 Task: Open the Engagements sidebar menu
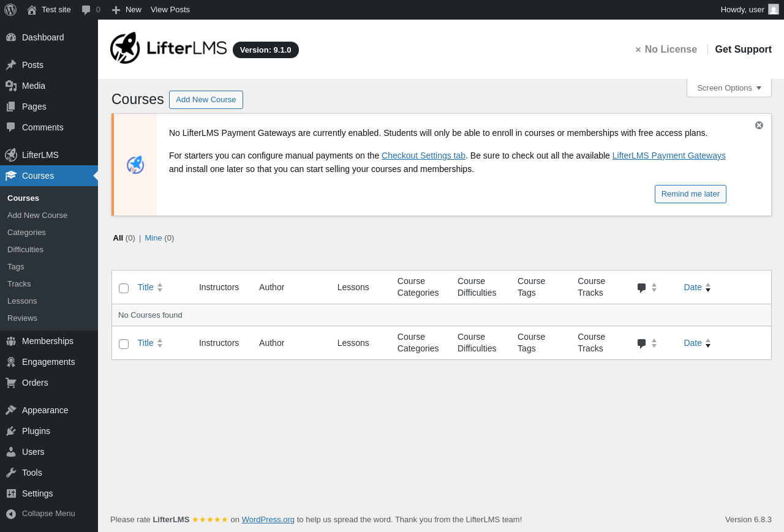[x=48, y=362]
